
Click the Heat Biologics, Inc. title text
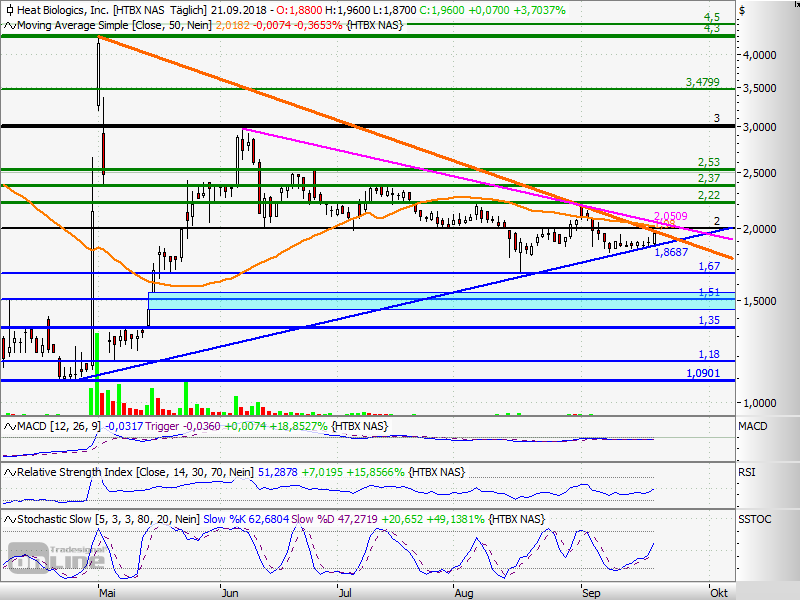coord(62,9)
